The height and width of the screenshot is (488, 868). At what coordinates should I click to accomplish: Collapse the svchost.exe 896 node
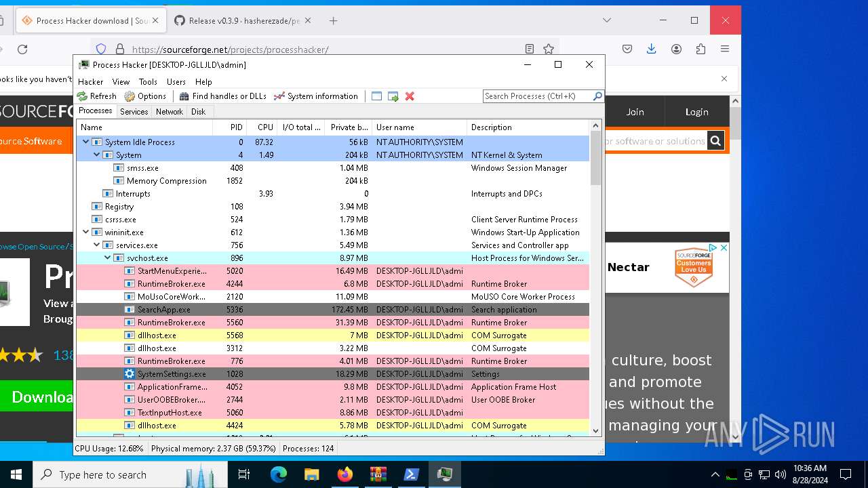pyautogui.click(x=108, y=258)
